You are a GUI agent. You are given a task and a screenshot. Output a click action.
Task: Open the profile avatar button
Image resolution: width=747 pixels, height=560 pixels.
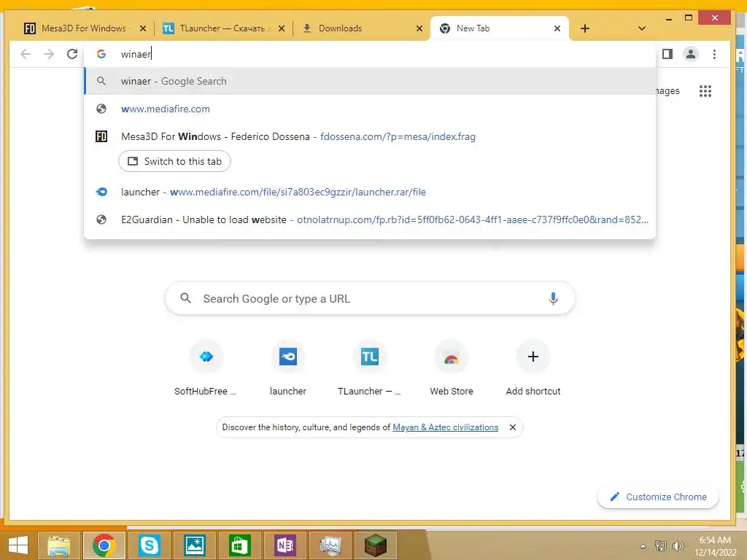coord(690,54)
